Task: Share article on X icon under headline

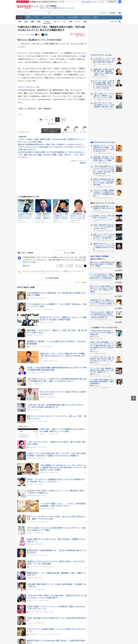Action: 43,35
